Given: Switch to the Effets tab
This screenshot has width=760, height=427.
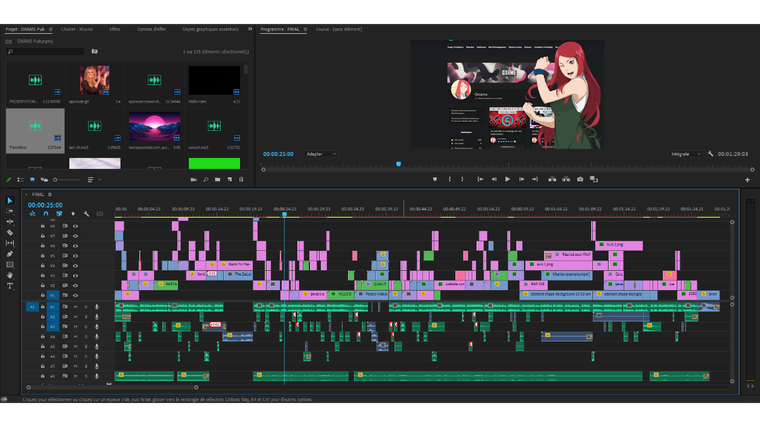Looking at the screenshot, I should 115,30.
